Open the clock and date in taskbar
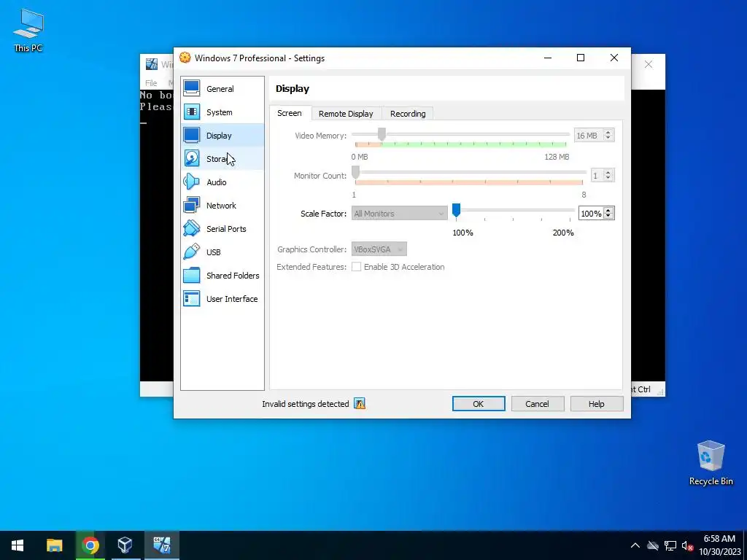The width and height of the screenshot is (747, 560). point(720,545)
